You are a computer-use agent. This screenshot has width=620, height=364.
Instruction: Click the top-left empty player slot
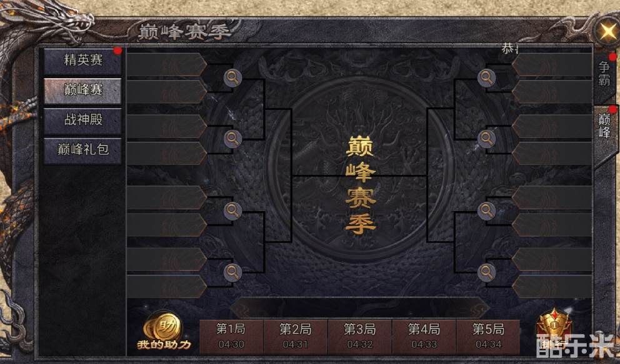[x=166, y=65]
